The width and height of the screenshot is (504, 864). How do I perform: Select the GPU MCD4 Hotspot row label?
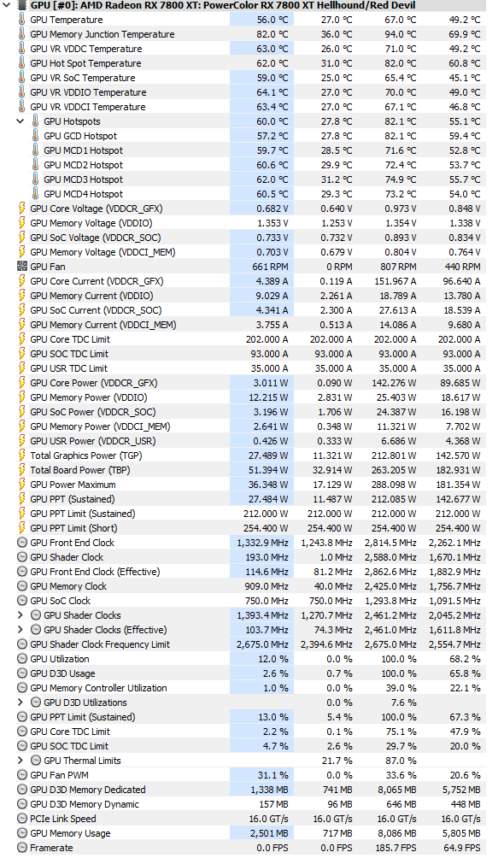[83, 194]
